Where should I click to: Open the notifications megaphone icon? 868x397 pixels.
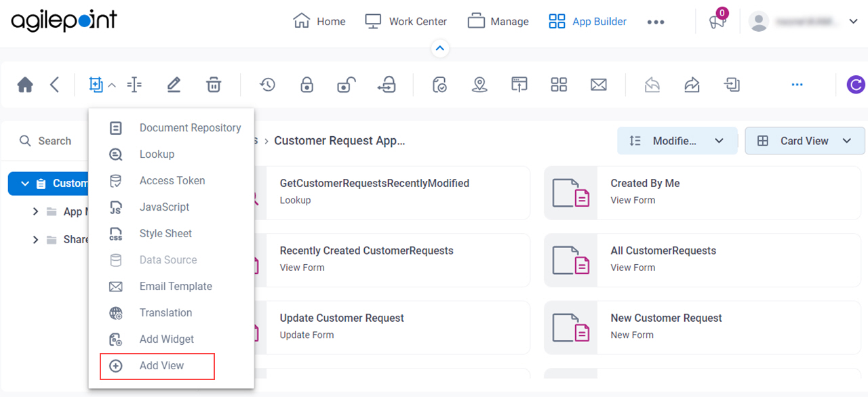pos(717,22)
